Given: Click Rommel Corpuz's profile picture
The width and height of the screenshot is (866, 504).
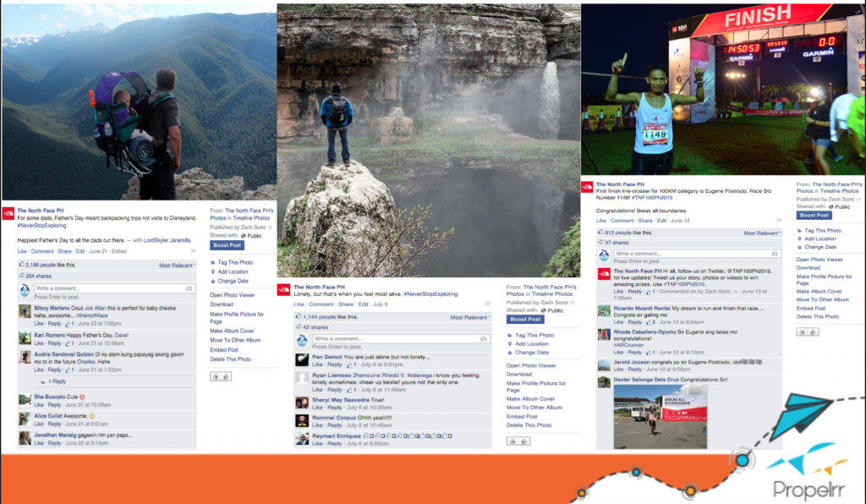Looking at the screenshot, I should 302,420.
